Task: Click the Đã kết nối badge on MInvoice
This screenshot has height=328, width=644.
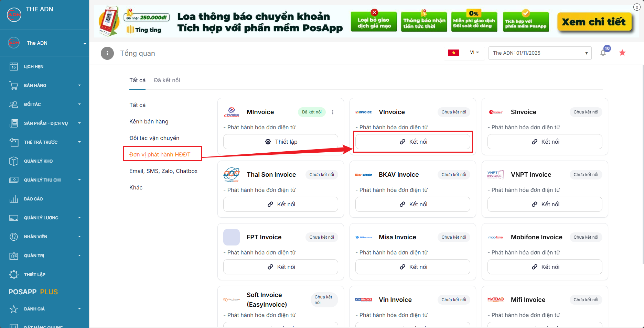Action: [312, 112]
